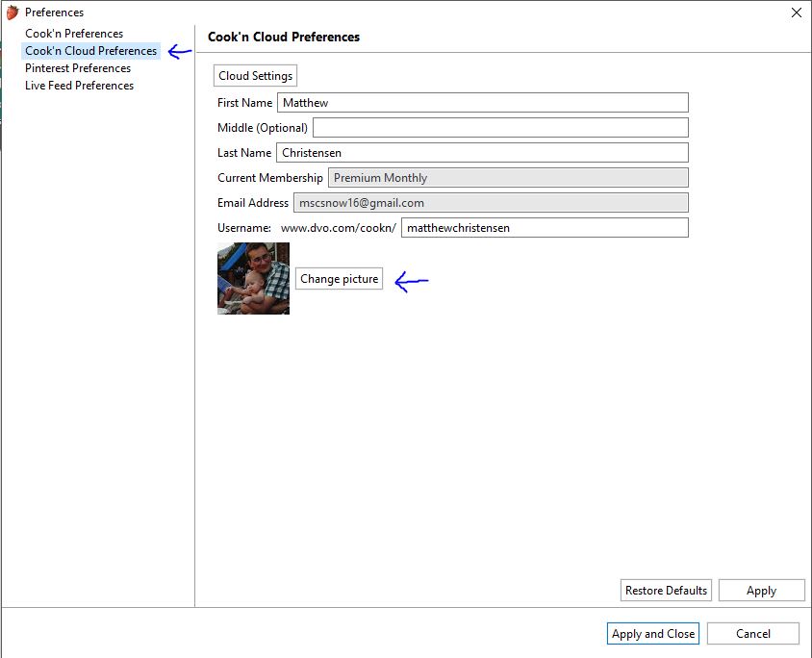Click the 'Middle (Optional)' label
The image size is (812, 658).
coord(263,128)
